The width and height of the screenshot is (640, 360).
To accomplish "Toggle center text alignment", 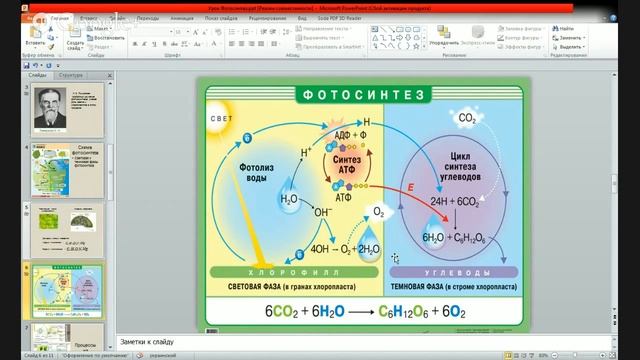I will click(x=242, y=44).
